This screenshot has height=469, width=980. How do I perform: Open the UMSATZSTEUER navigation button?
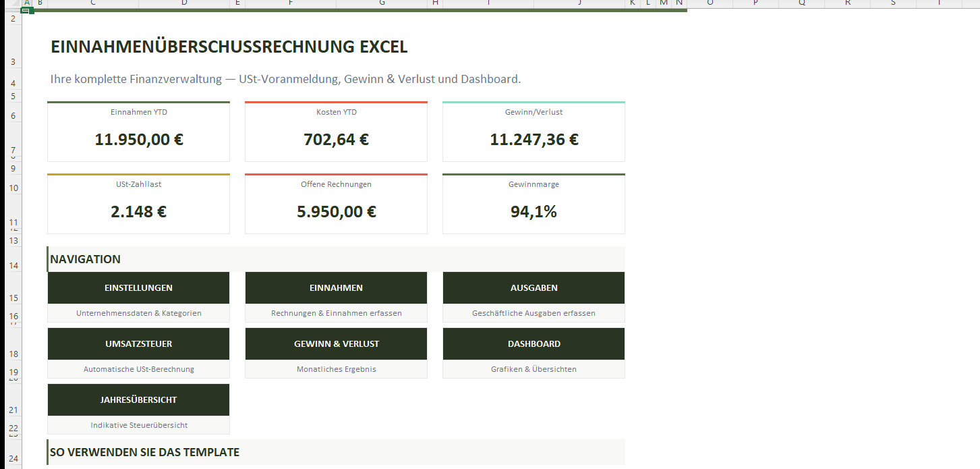click(x=138, y=344)
